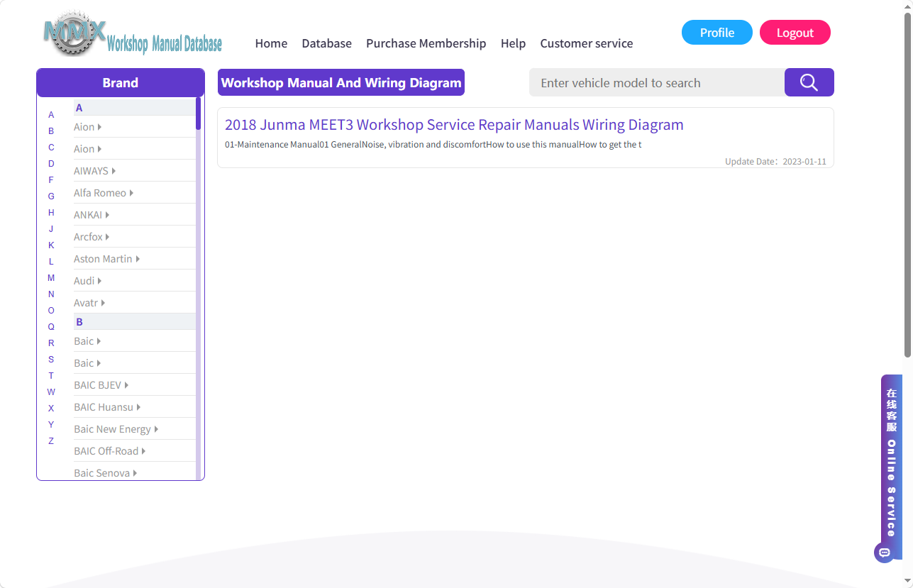Image resolution: width=913 pixels, height=588 pixels.
Task: Jump to letter C in alphabet index
Action: point(51,148)
